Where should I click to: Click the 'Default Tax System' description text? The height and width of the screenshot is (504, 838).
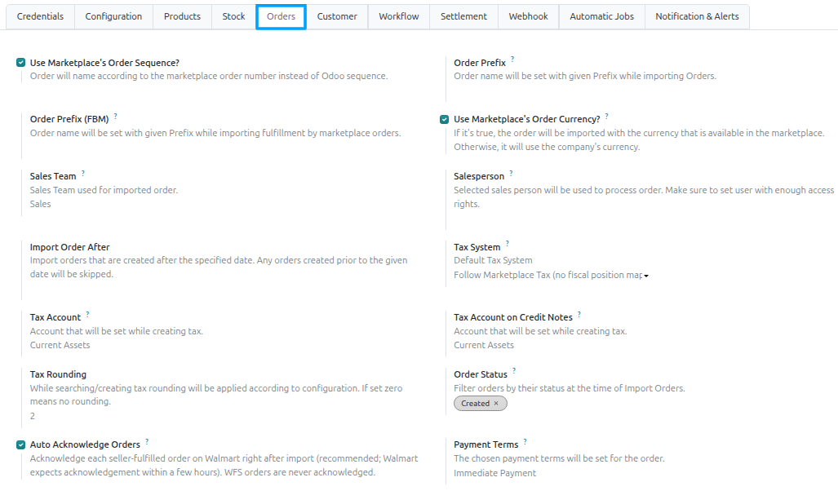(x=493, y=260)
